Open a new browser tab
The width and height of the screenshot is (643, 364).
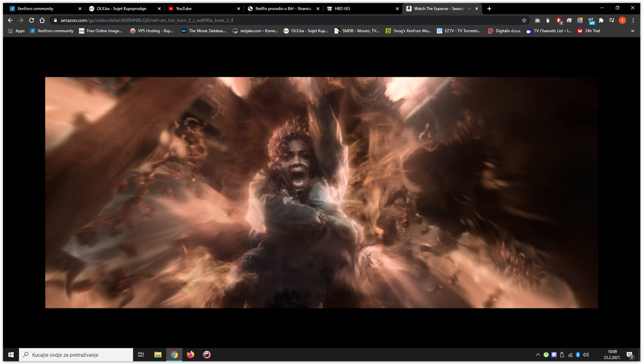point(489,9)
